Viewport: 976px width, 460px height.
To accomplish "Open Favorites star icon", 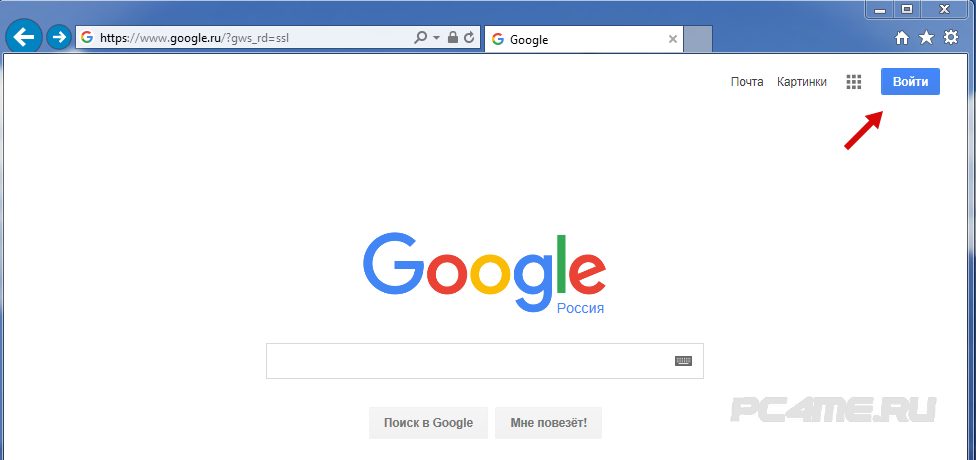I will coord(927,38).
